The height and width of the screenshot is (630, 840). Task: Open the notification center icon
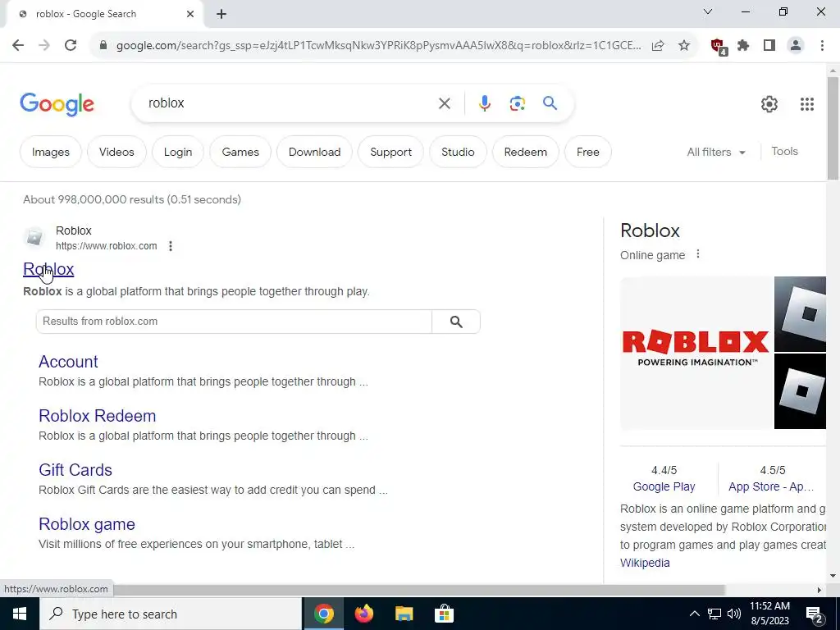click(x=815, y=614)
